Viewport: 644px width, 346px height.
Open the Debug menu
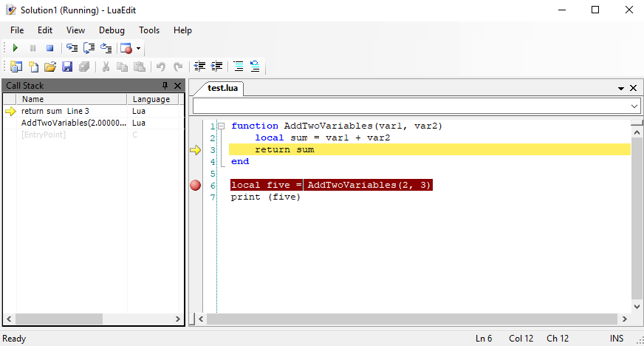coord(112,30)
